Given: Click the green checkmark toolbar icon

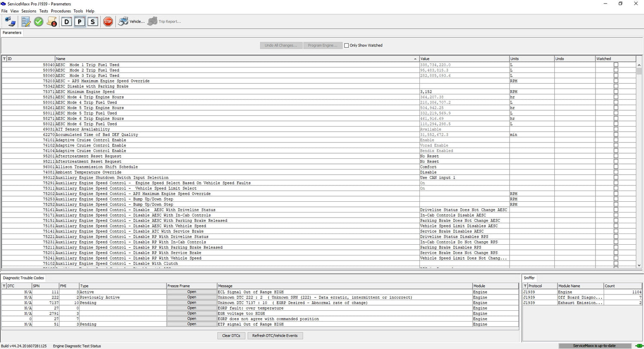Looking at the screenshot, I should click(39, 21).
